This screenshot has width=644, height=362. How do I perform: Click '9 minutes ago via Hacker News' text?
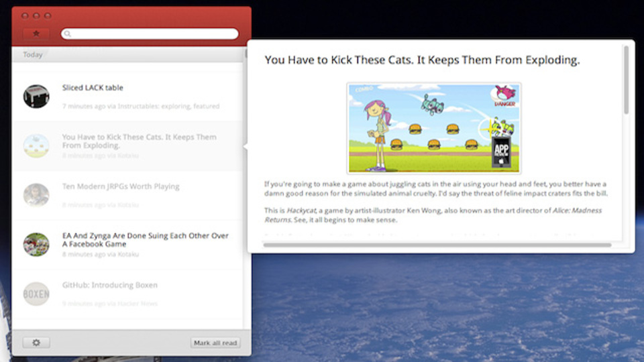pos(110,304)
